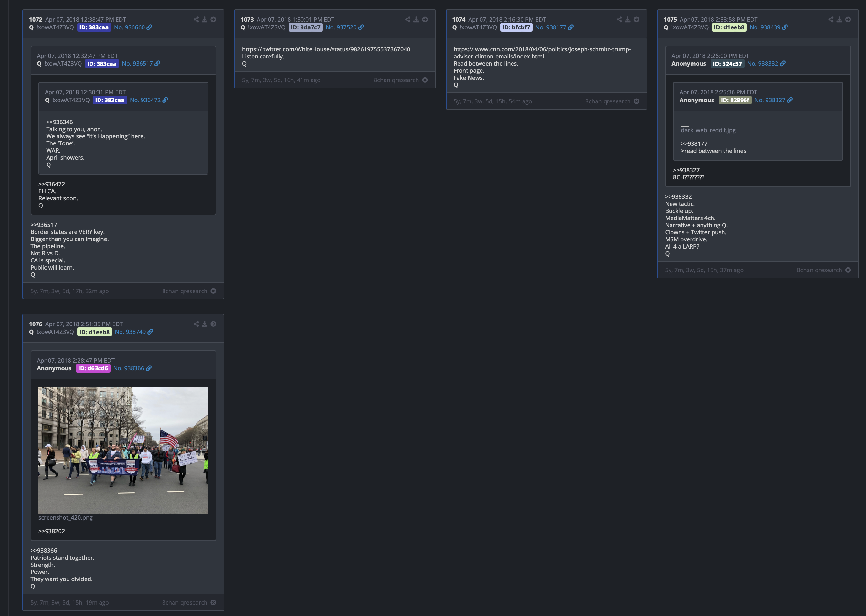
Task: Click ID d63cd6 badge on Anonymous reply
Action: click(x=93, y=368)
